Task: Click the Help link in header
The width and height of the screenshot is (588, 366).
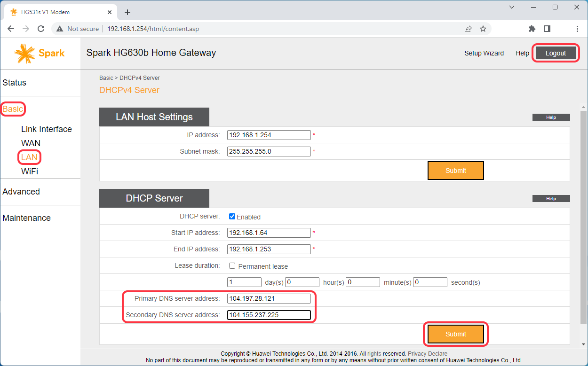Action: [x=522, y=53]
